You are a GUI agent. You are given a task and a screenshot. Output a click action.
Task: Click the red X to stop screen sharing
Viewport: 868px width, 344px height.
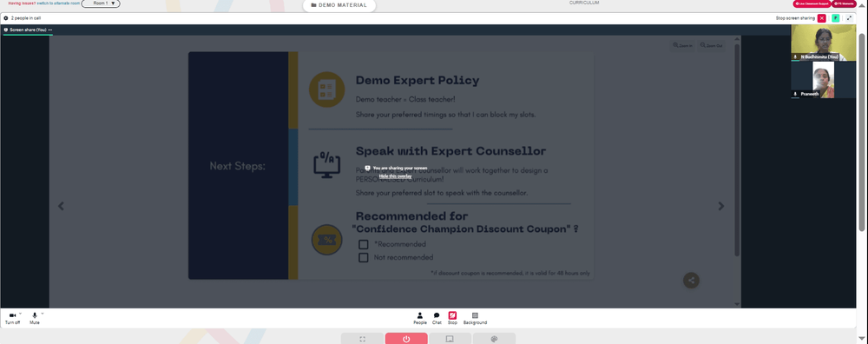(x=821, y=18)
